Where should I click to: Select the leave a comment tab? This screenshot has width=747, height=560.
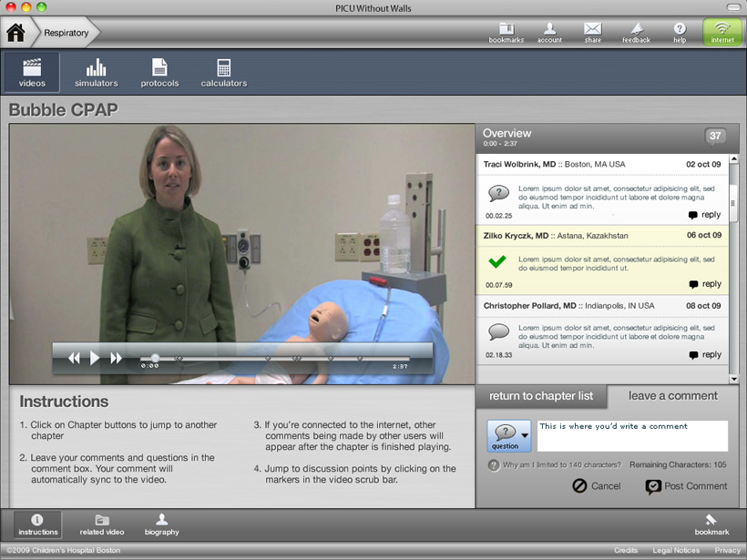coord(672,396)
